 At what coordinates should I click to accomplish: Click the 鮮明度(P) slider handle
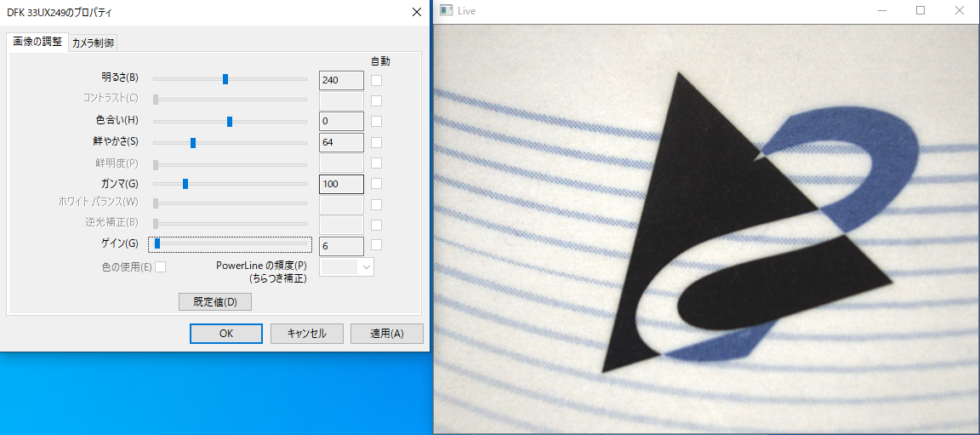[156, 164]
